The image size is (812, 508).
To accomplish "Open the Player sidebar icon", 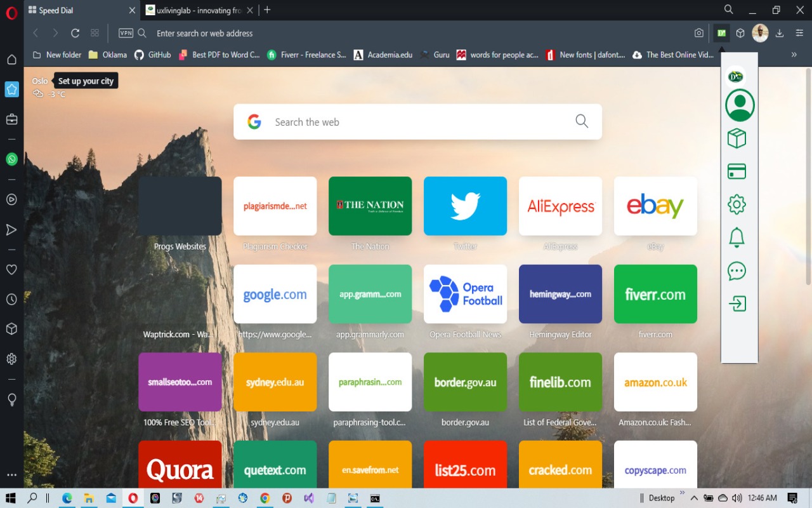I will coord(11,199).
